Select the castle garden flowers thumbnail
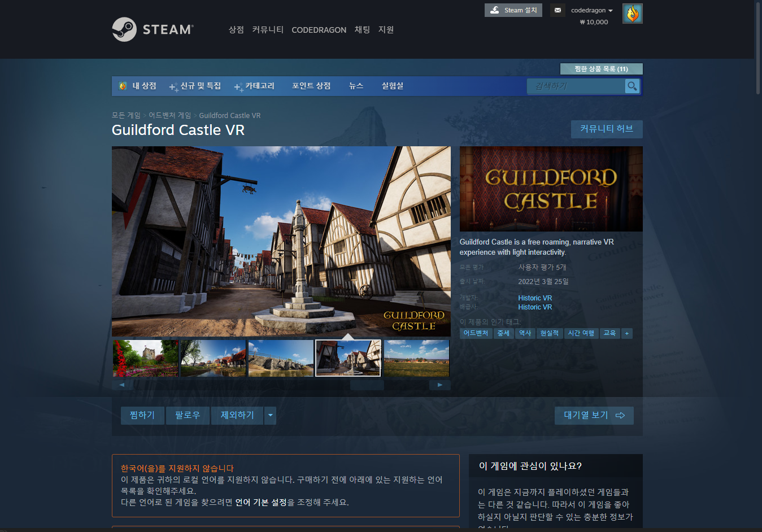Viewport: 762px width, 532px height. (145, 358)
